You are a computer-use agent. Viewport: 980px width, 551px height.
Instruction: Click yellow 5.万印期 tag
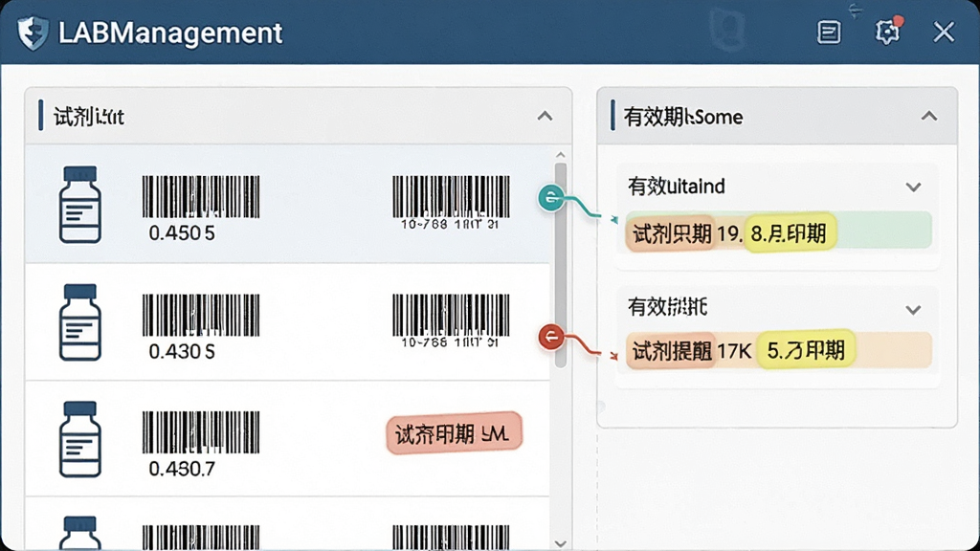click(x=806, y=350)
